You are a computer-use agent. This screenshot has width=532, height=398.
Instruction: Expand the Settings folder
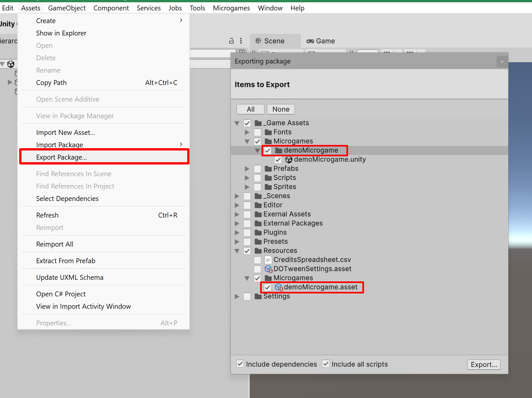237,296
